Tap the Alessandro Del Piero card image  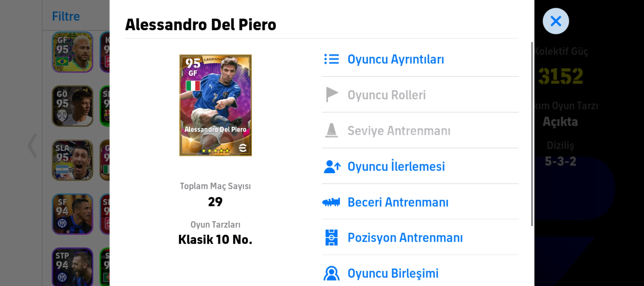(x=215, y=105)
